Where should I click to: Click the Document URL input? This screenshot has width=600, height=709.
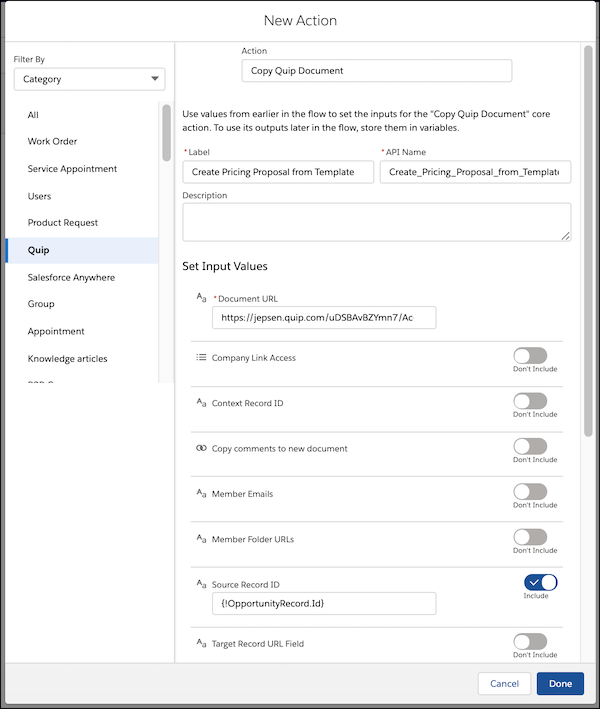324,317
